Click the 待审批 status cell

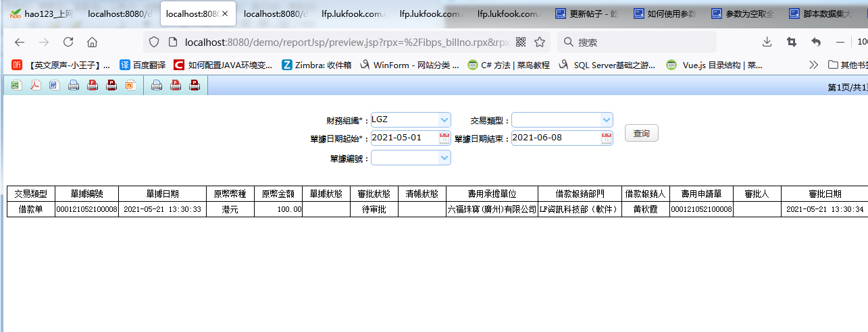374,209
